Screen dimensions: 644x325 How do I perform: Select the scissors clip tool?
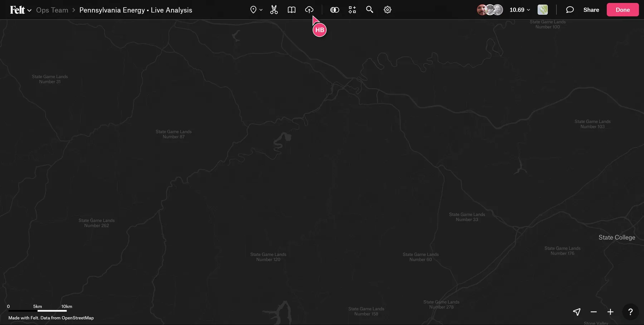click(x=274, y=10)
